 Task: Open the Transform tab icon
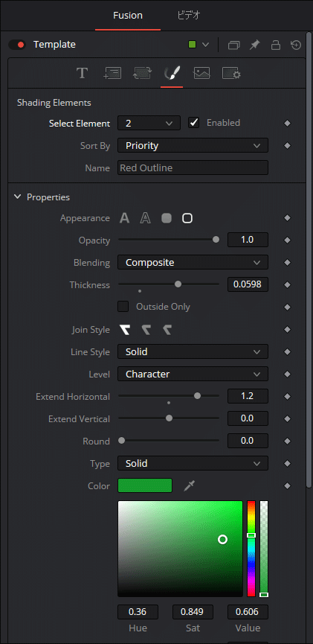click(x=142, y=73)
